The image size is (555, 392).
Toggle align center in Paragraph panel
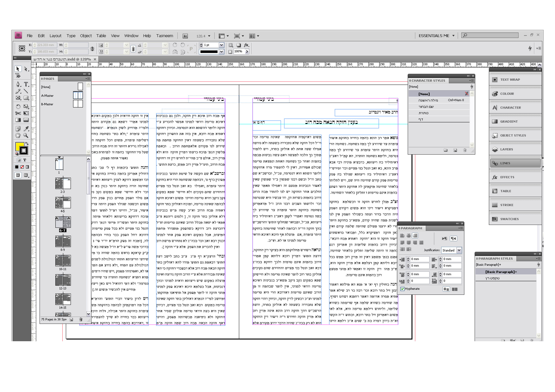(408, 236)
